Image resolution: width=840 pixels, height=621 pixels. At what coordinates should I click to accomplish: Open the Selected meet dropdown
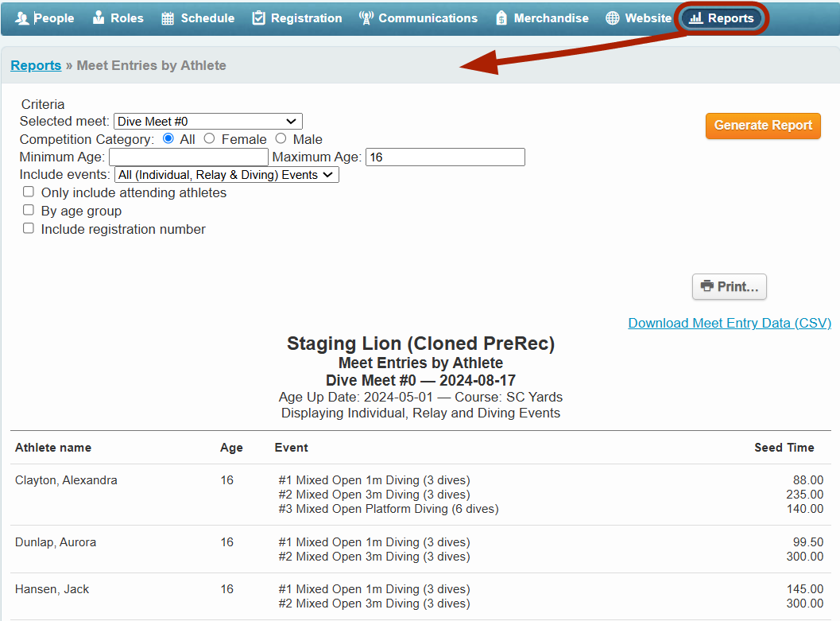[x=208, y=122]
